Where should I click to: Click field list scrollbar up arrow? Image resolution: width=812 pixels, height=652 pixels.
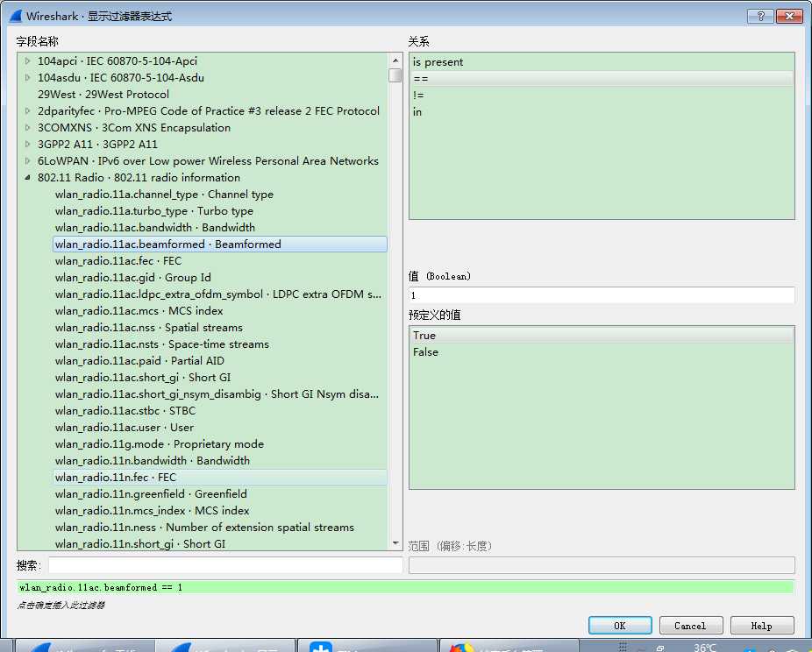[x=395, y=60]
